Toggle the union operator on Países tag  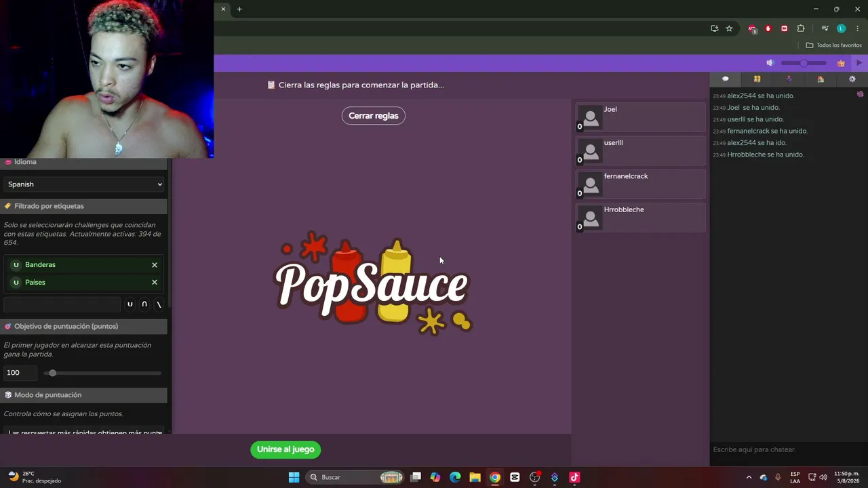(x=16, y=283)
